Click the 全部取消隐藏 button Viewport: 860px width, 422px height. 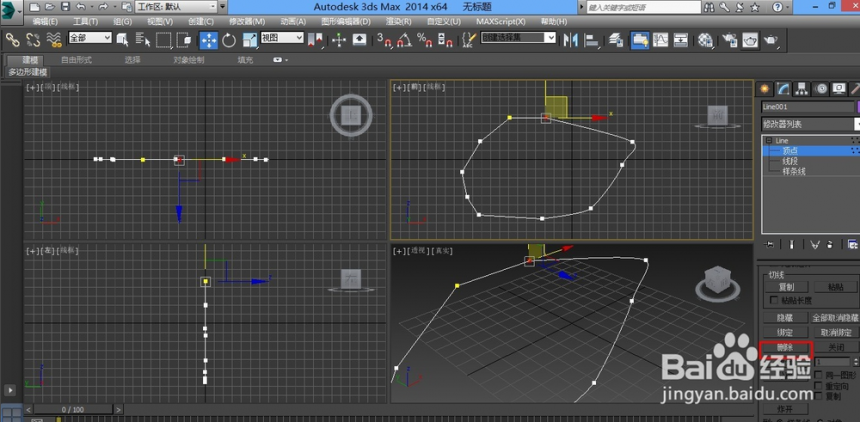[835, 318]
